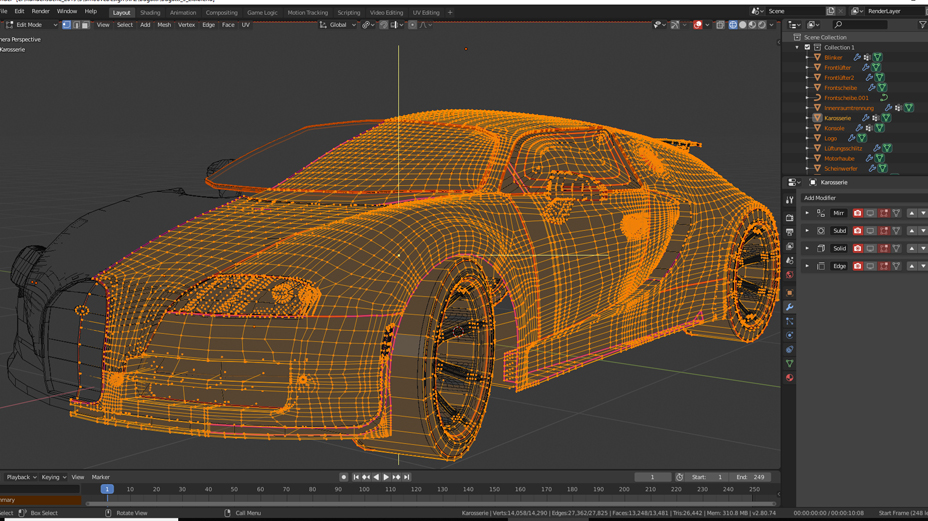Viewport: 928px width, 521px height.
Task: Click the Subdivision modifier type icon
Action: [x=821, y=231]
